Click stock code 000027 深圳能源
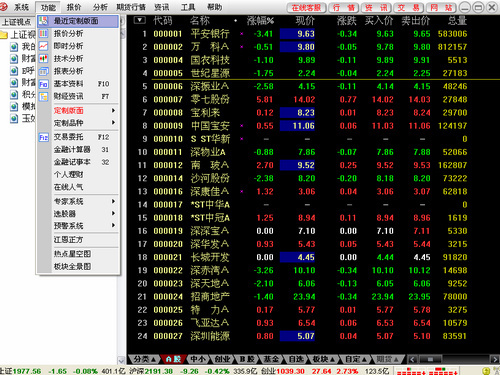500x375 pixels. pos(168,336)
